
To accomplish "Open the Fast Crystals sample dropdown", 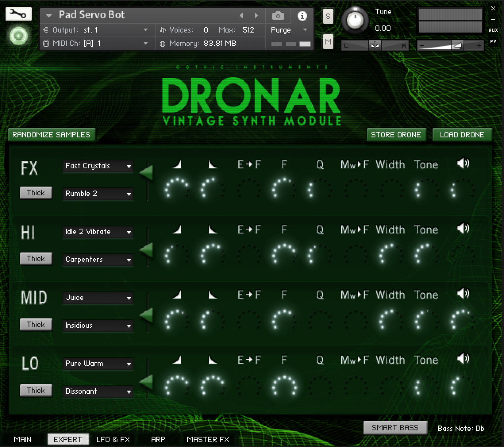I will pos(98,166).
